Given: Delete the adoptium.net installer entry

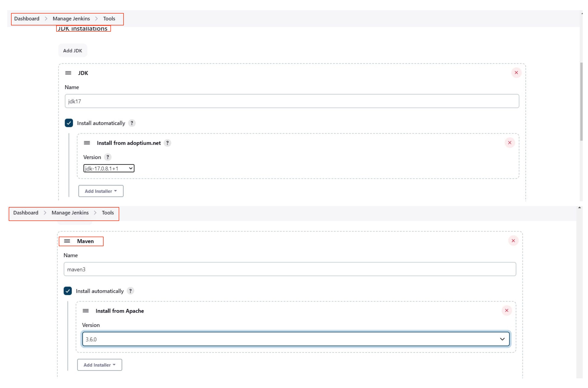Looking at the screenshot, I should point(509,143).
